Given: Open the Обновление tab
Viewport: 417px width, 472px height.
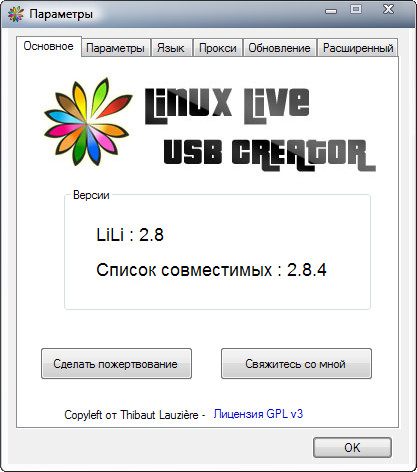Looking at the screenshot, I should pos(279,48).
